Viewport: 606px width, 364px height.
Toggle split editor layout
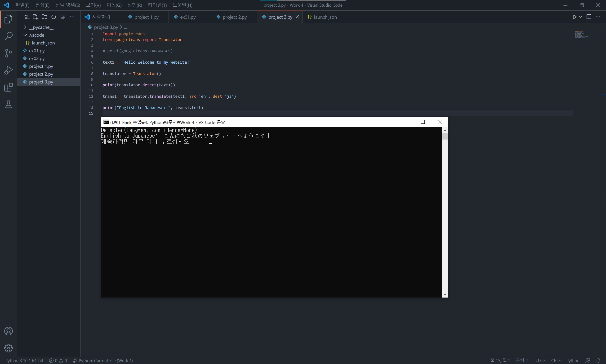(588, 17)
